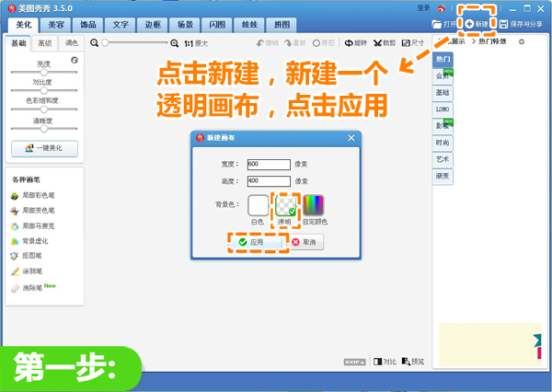The image size is (552, 392).
Task: Click 色彩饱和度 saturation slider handle
Action: 44,110
